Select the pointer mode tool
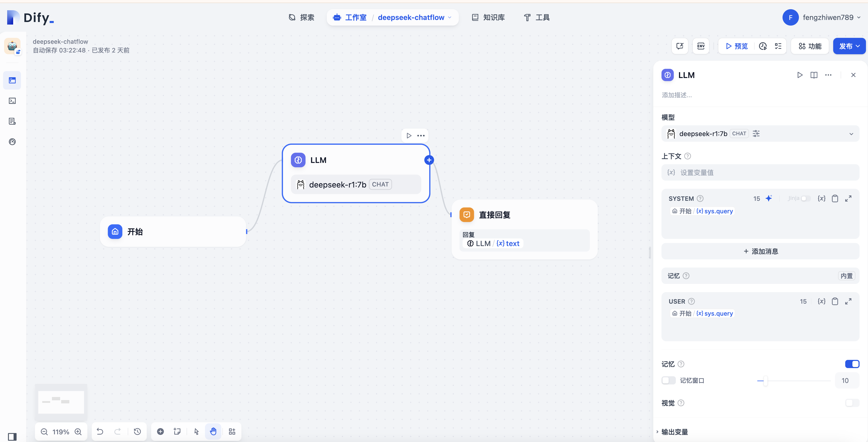The image size is (868, 442). coord(197,432)
